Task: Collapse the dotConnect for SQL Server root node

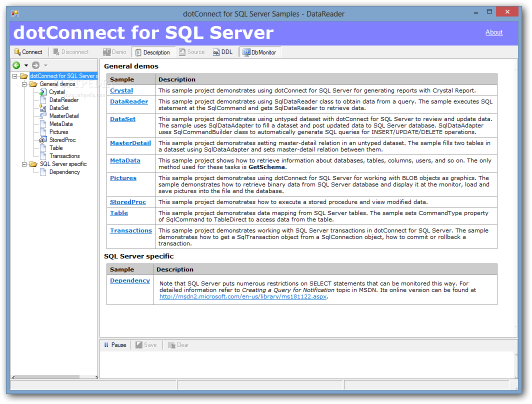Action: point(14,76)
